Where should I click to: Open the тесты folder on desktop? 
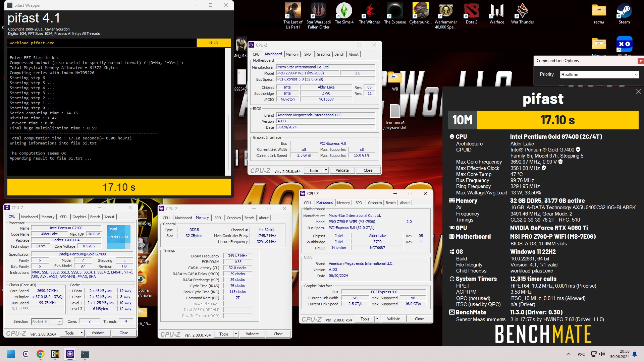pyautogui.click(x=599, y=13)
